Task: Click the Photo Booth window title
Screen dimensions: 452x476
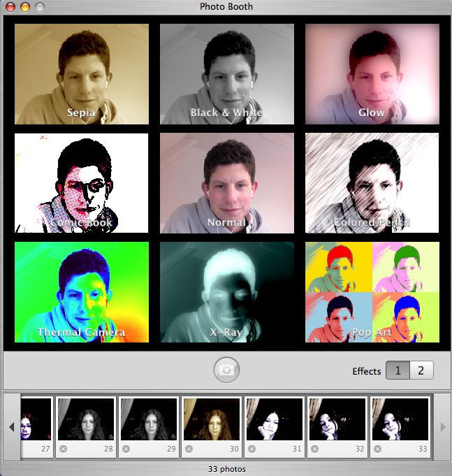Action: 226,6
